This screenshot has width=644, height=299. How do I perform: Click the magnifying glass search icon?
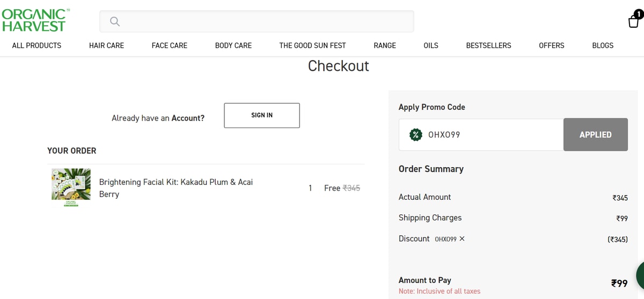[x=114, y=21]
